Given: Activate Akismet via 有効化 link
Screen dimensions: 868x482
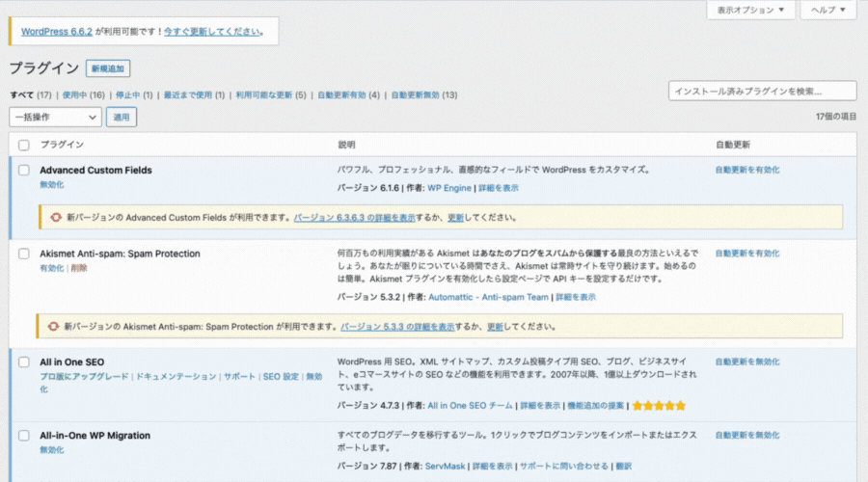Looking at the screenshot, I should [51, 268].
